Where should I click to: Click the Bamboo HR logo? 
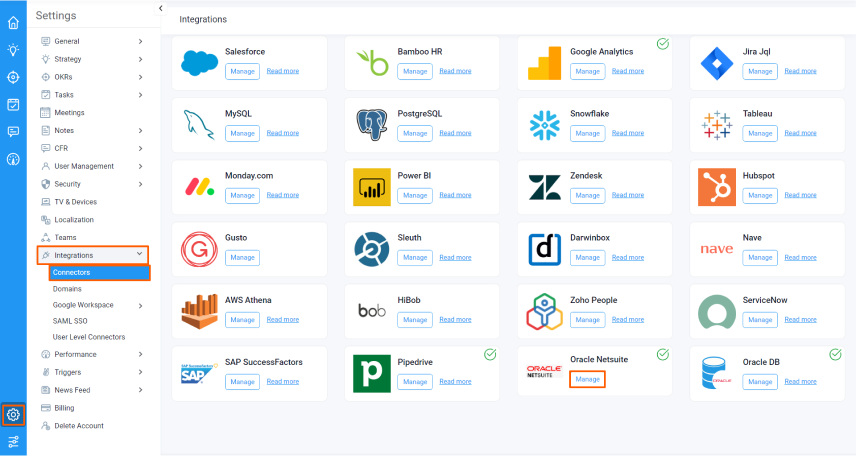point(372,63)
